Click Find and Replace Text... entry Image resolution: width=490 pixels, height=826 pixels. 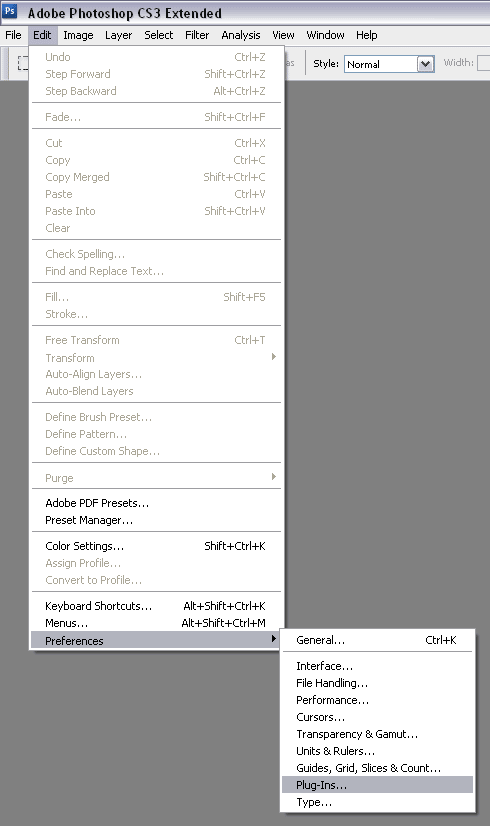click(x=156, y=271)
